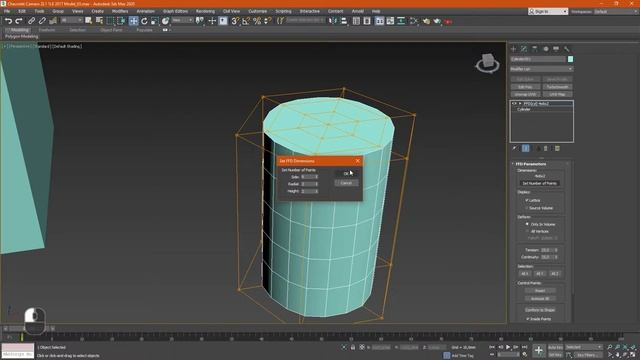Screen dimensions: 640x360
Task: Cancel the Set FFD Dimensions dialog
Action: point(346,183)
